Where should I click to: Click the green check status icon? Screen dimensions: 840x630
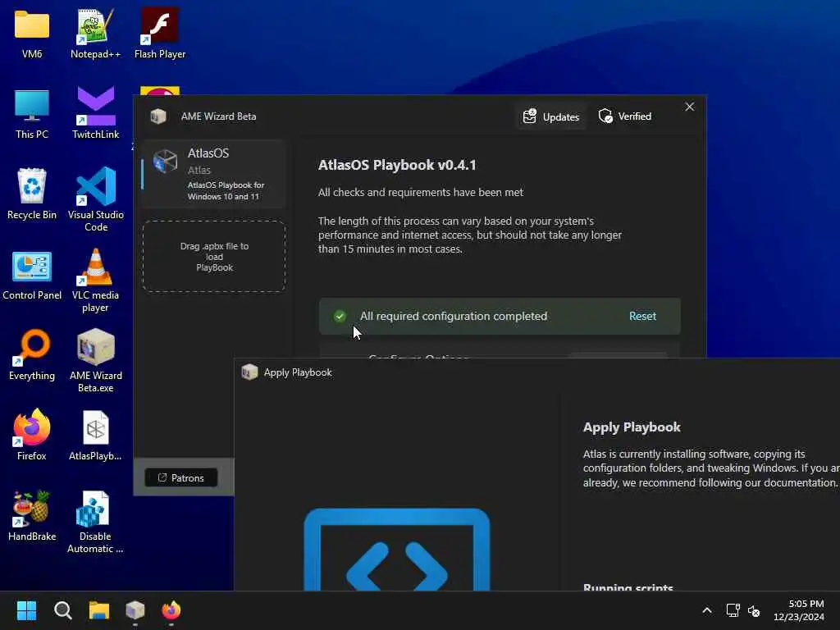pos(340,316)
